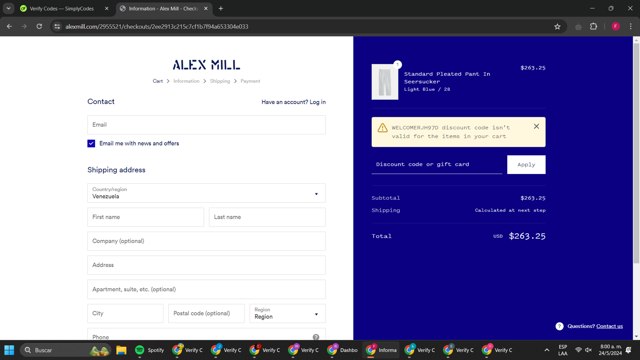Click the warning triangle icon in discount alert
Screen dimensions: 640x360
click(382, 128)
